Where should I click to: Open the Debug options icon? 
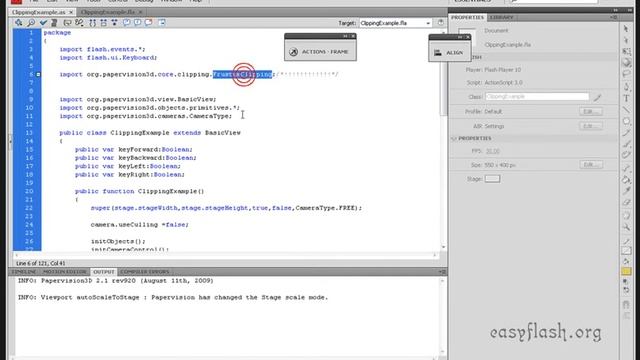79,23
